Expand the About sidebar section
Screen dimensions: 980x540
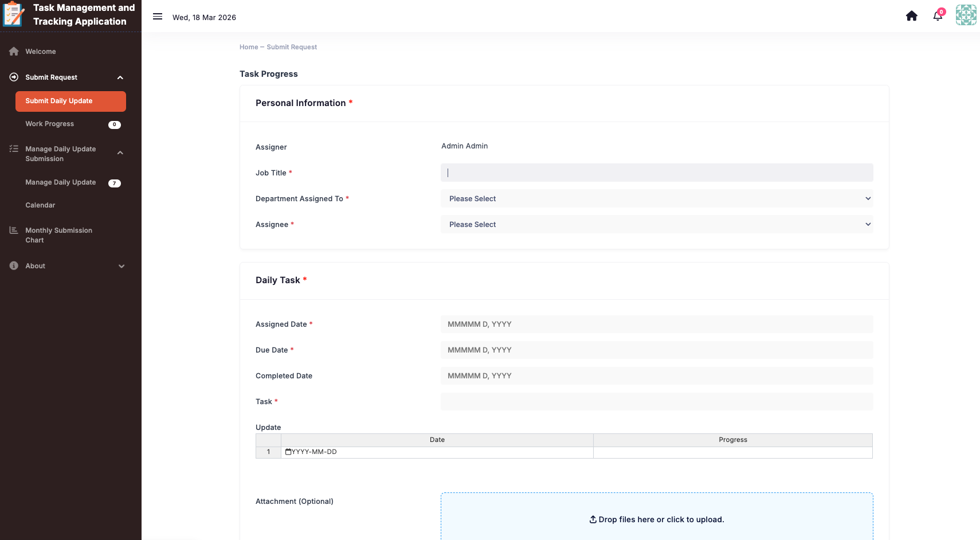tap(121, 266)
